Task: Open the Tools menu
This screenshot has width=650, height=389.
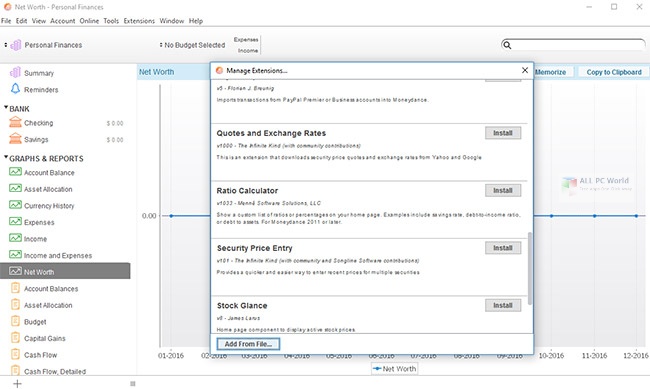Action: pos(111,21)
